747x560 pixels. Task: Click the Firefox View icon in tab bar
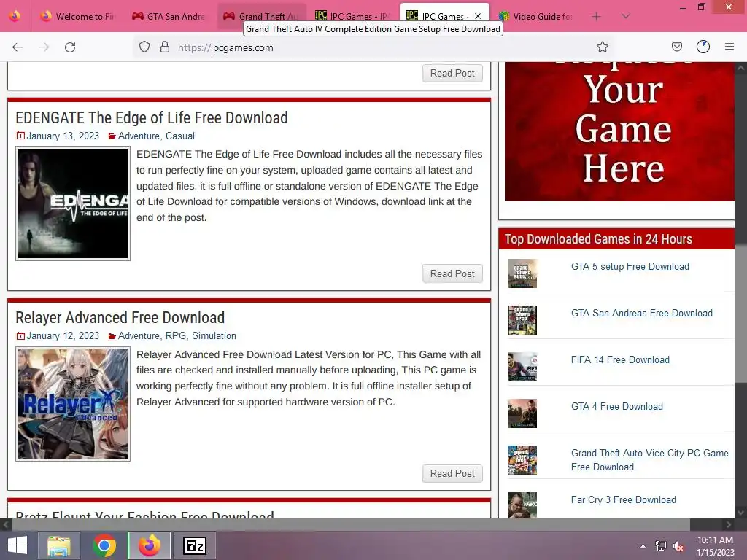click(x=15, y=16)
